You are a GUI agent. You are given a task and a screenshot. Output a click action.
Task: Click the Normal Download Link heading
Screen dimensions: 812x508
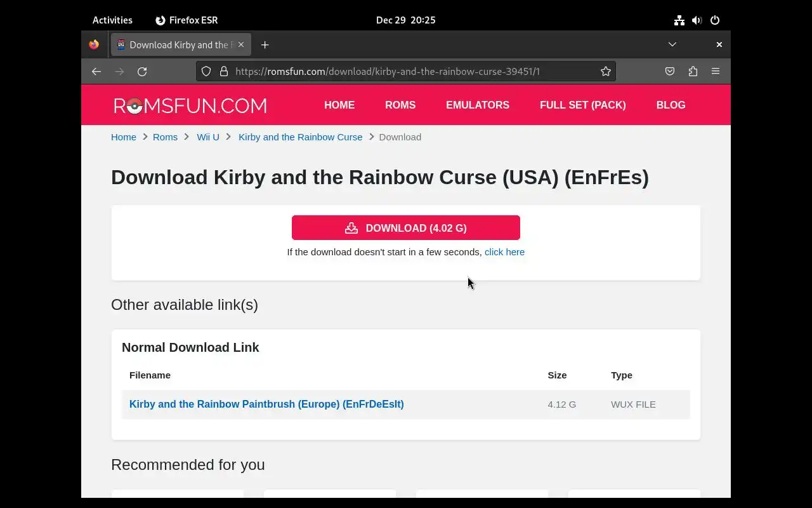coord(190,347)
